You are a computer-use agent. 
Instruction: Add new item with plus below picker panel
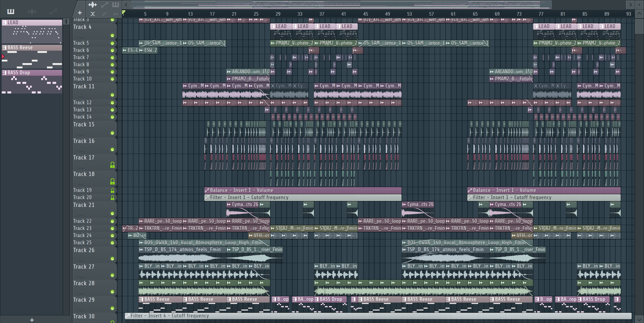point(32,320)
